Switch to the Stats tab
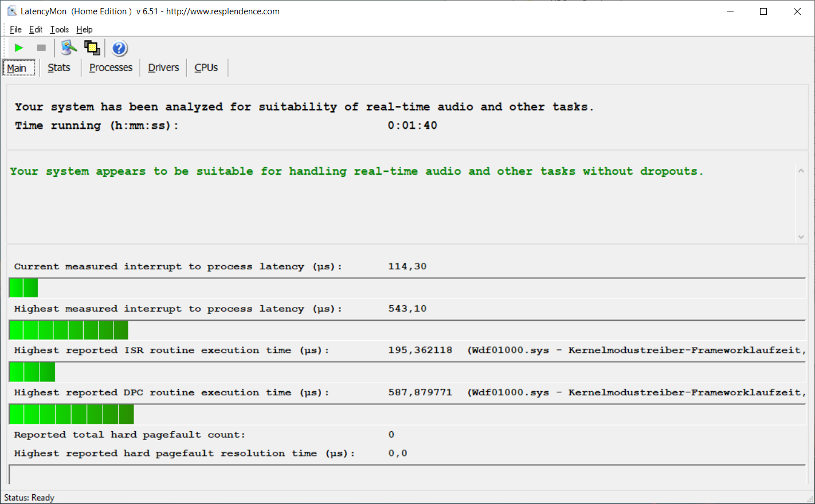The height and width of the screenshot is (504, 815). [x=58, y=68]
